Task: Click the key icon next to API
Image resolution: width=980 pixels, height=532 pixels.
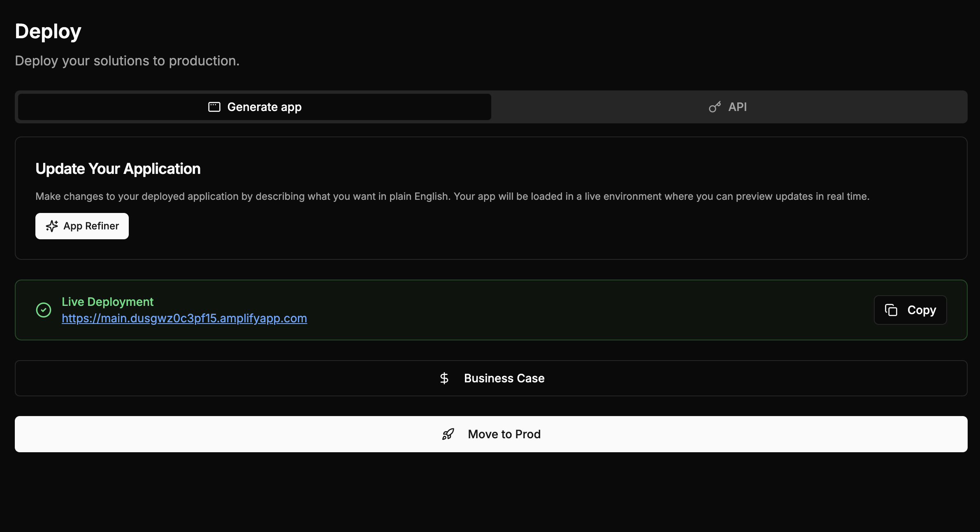Action: tap(715, 107)
